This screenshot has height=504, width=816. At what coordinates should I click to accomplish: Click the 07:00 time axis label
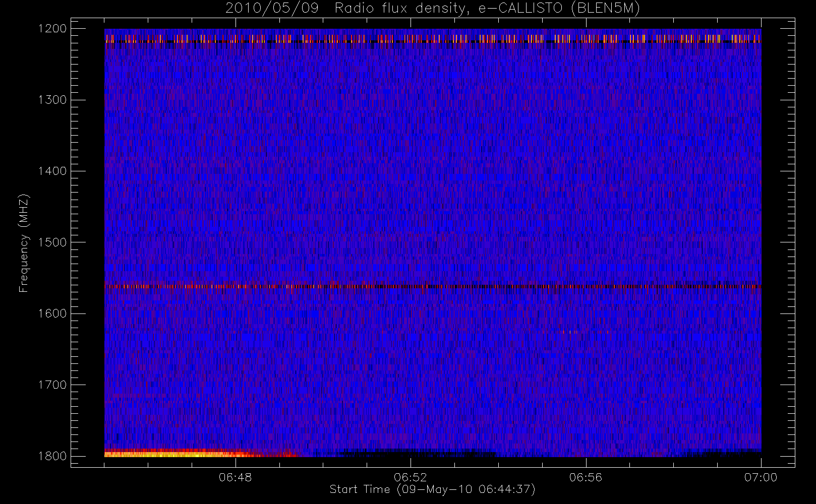[761, 477]
